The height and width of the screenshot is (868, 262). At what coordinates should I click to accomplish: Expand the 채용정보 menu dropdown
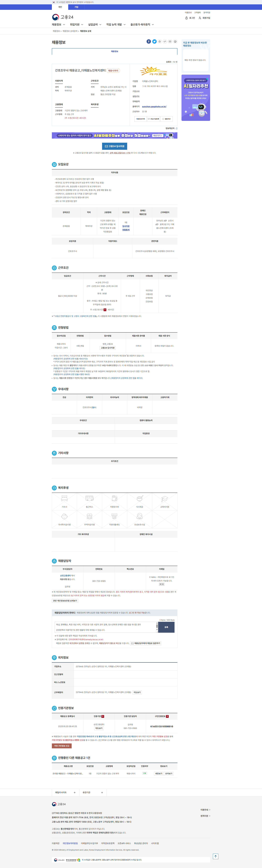tap(58, 25)
